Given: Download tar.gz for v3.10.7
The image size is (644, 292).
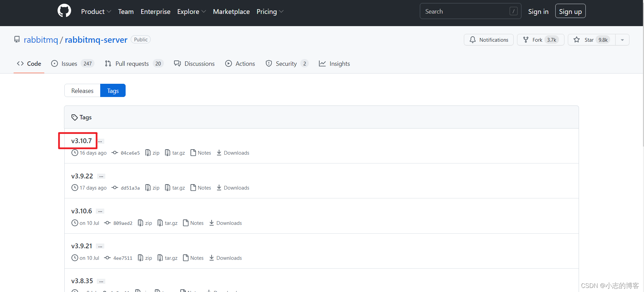Looking at the screenshot, I should click(175, 153).
